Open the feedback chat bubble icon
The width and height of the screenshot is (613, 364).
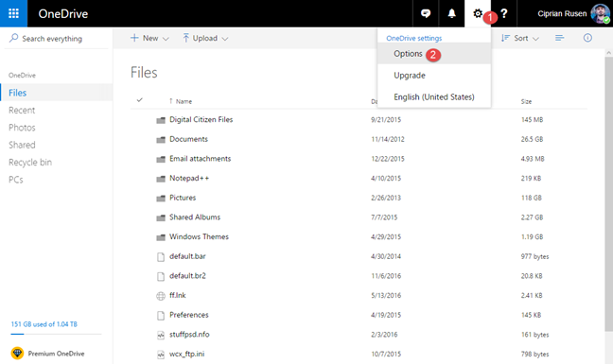[x=426, y=13]
